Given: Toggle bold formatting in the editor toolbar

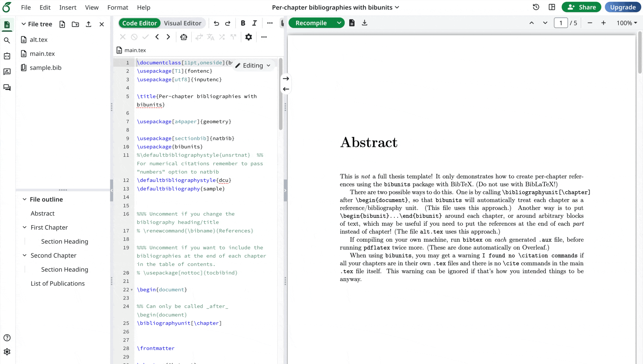Looking at the screenshot, I should (x=243, y=23).
